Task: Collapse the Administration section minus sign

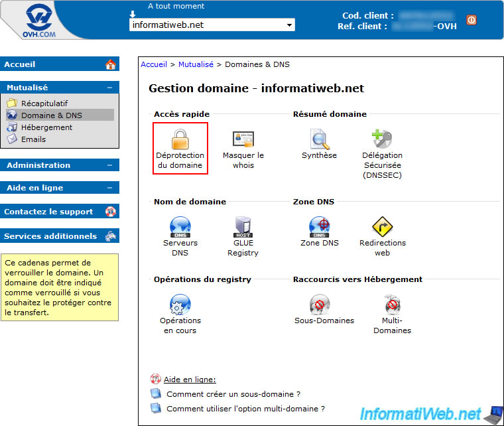Action: coord(109,165)
